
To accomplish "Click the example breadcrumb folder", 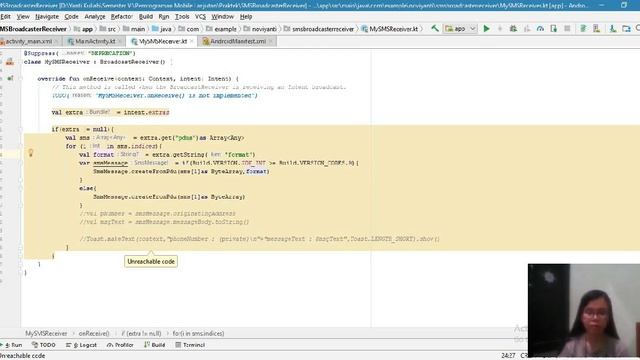I will (221, 29).
